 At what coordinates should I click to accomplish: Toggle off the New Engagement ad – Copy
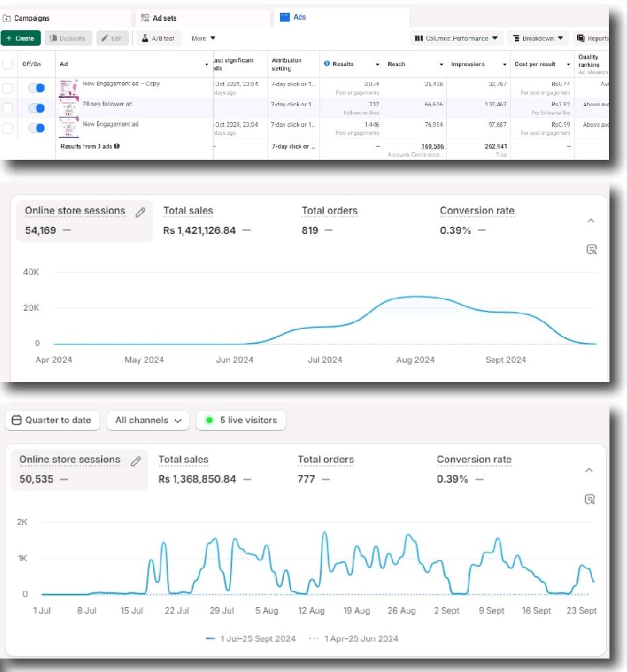pyautogui.click(x=37, y=88)
